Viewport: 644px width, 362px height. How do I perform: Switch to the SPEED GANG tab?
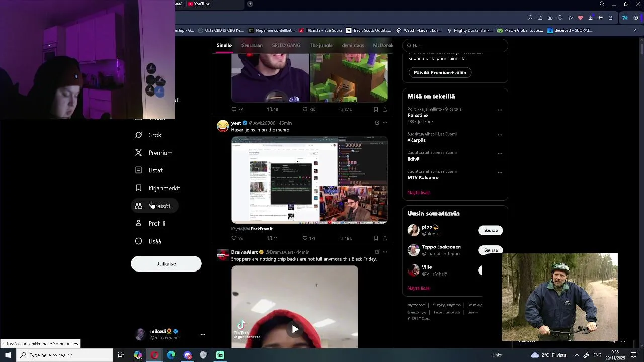286,45
